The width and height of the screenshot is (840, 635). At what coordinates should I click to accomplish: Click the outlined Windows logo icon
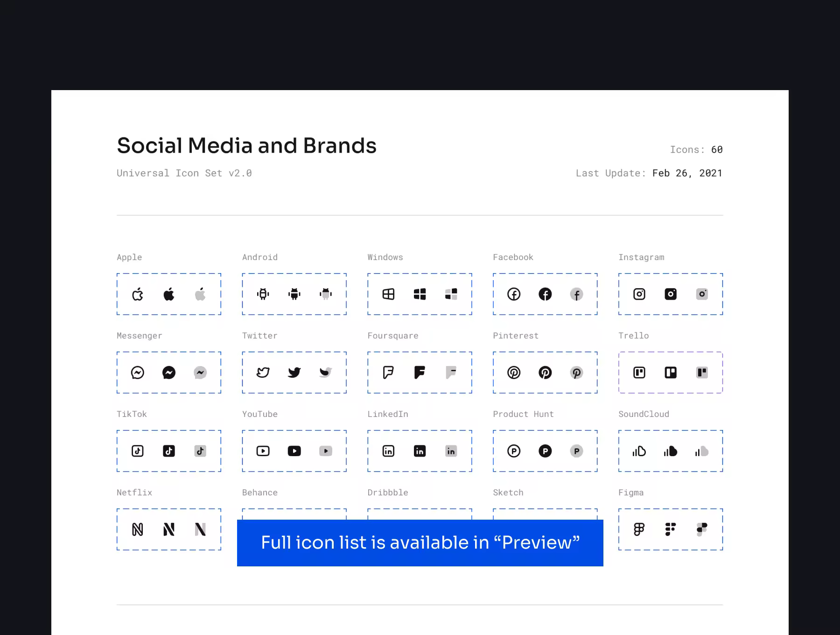pos(388,294)
